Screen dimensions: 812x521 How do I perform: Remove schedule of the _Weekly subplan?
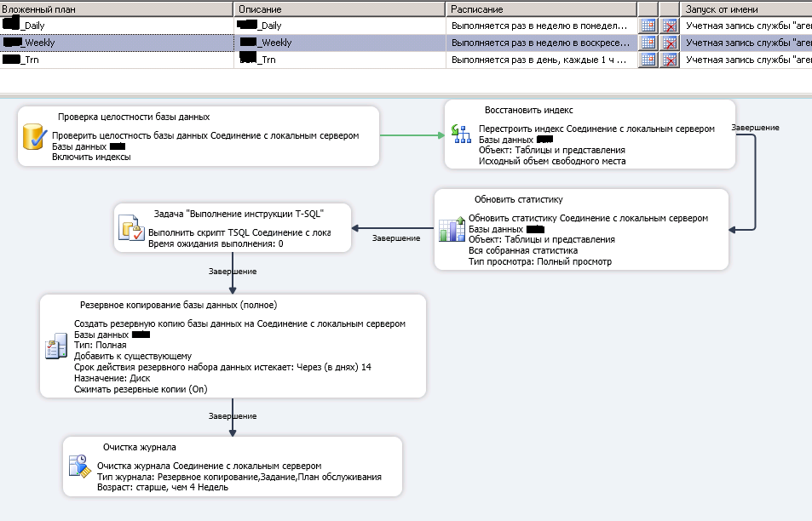670,43
